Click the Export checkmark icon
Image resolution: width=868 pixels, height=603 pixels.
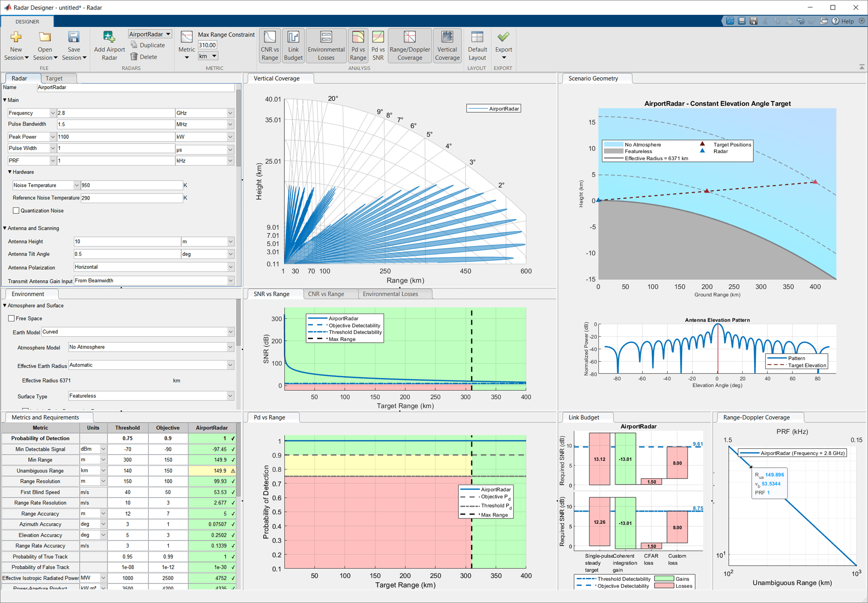[503, 37]
